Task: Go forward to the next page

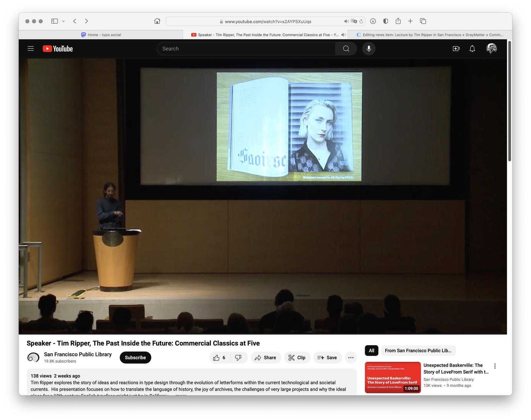Action: [87, 21]
